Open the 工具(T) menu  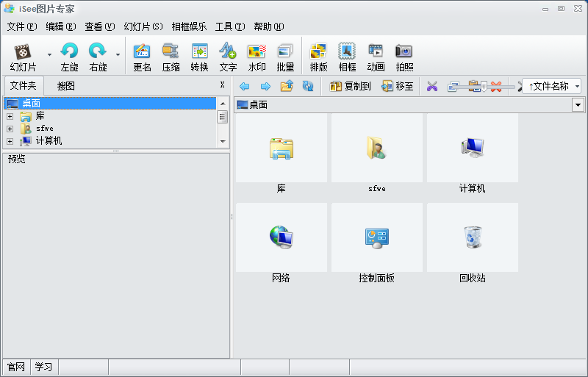pos(230,26)
